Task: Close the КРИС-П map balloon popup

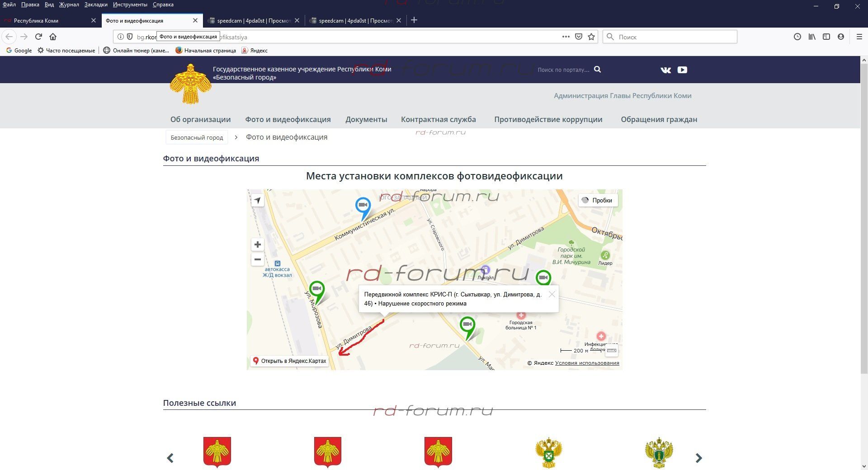Action: [x=552, y=294]
